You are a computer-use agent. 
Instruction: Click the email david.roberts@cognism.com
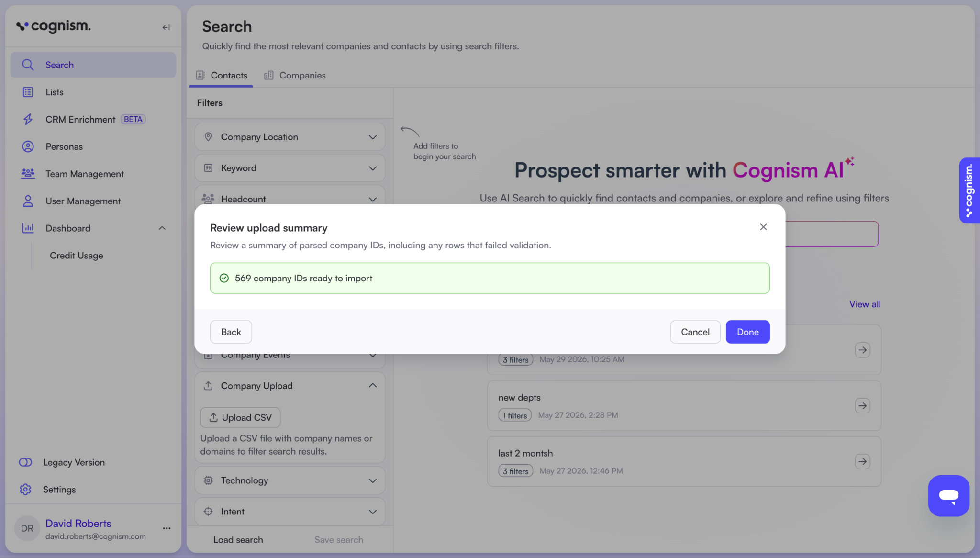(x=95, y=536)
